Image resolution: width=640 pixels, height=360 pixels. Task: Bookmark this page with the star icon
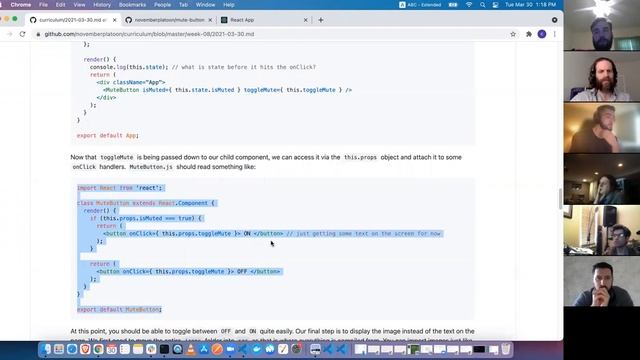coord(513,34)
